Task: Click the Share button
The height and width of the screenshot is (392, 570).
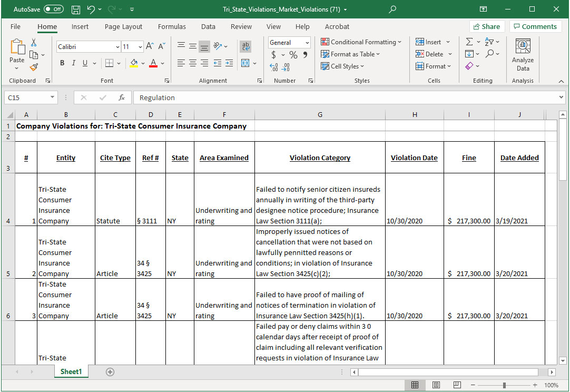Action: point(487,26)
